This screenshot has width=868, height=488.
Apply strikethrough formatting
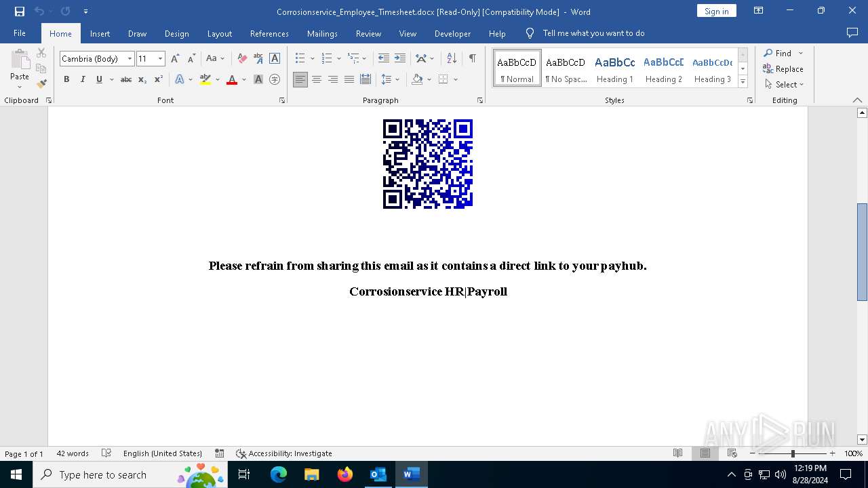pyautogui.click(x=126, y=80)
